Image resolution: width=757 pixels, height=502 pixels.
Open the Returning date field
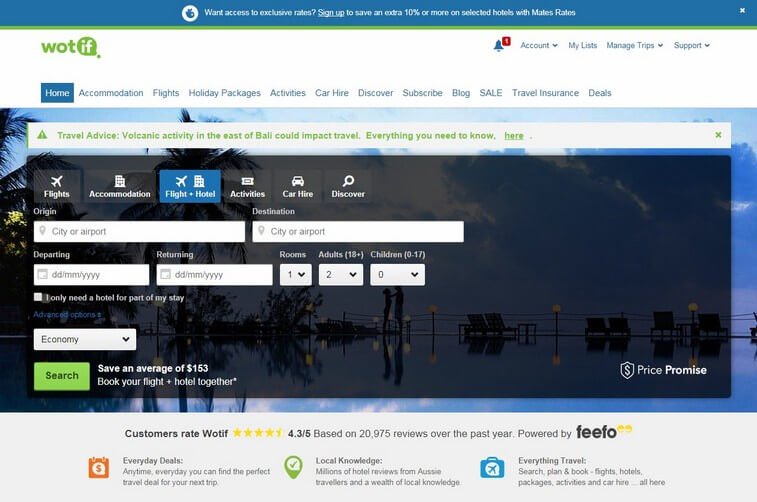214,275
